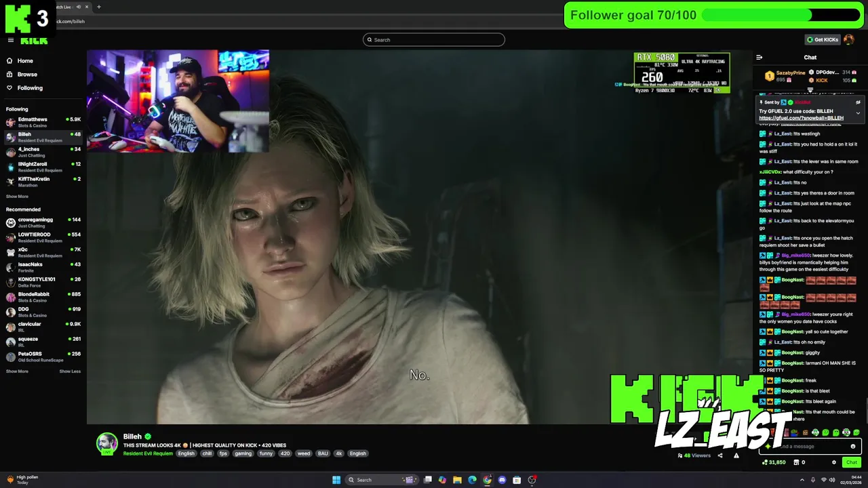Open chat settings gear icon

[834, 462]
